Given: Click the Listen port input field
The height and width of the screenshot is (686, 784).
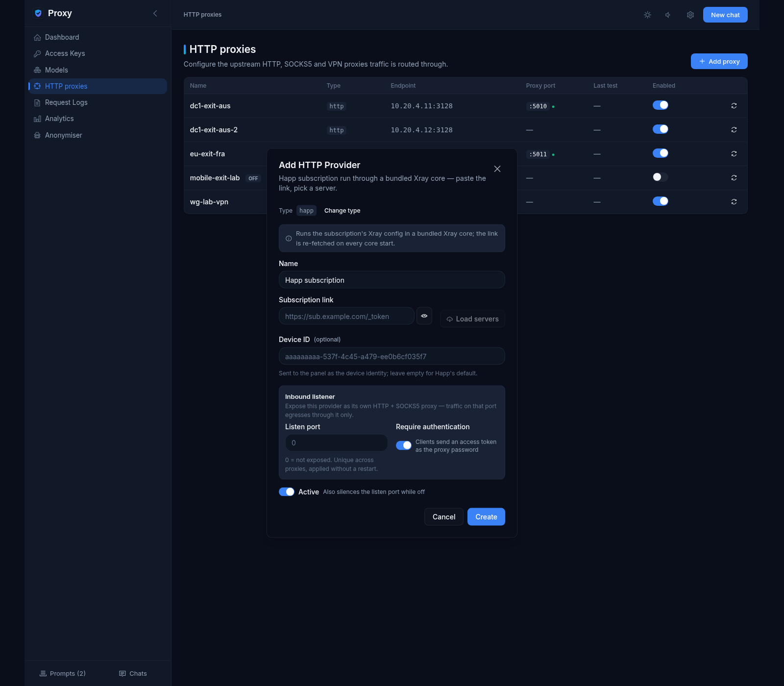Looking at the screenshot, I should 336,443.
